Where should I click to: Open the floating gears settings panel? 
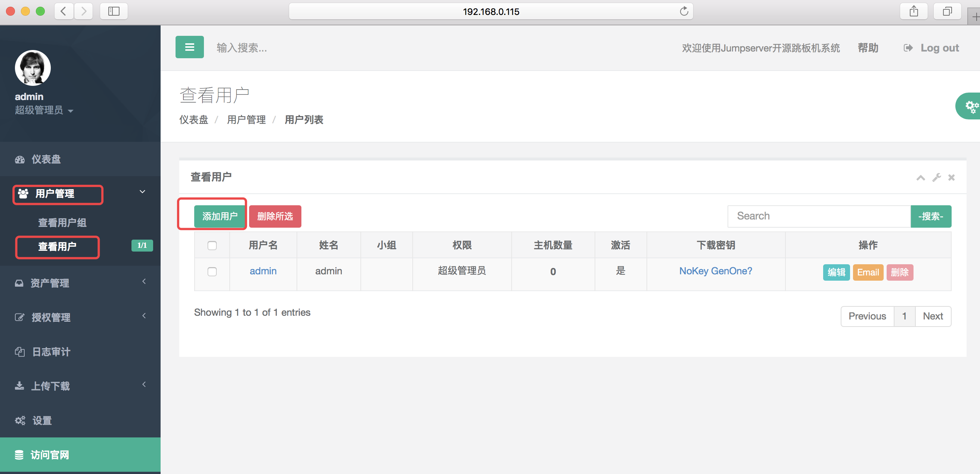[x=971, y=106]
